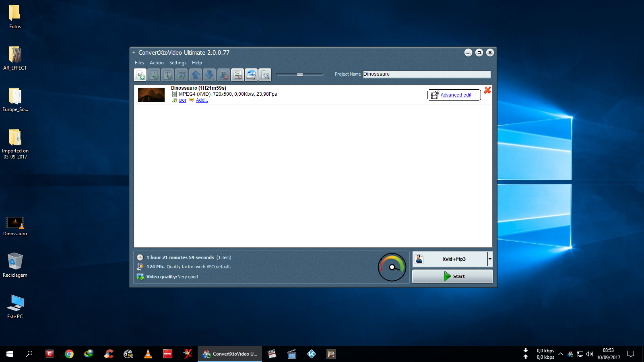Click the Remove video toolbar icon
Viewport: 644px width, 362px height.
point(223,75)
